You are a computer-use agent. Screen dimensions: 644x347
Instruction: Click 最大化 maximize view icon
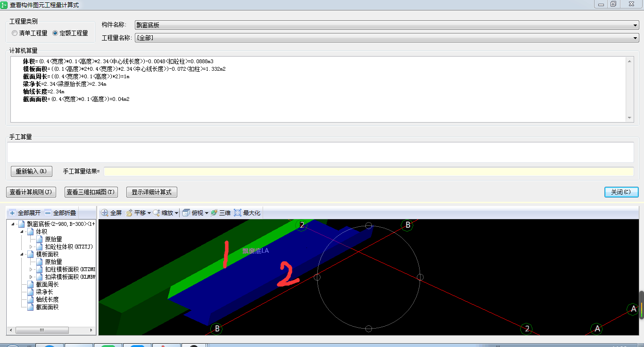238,213
